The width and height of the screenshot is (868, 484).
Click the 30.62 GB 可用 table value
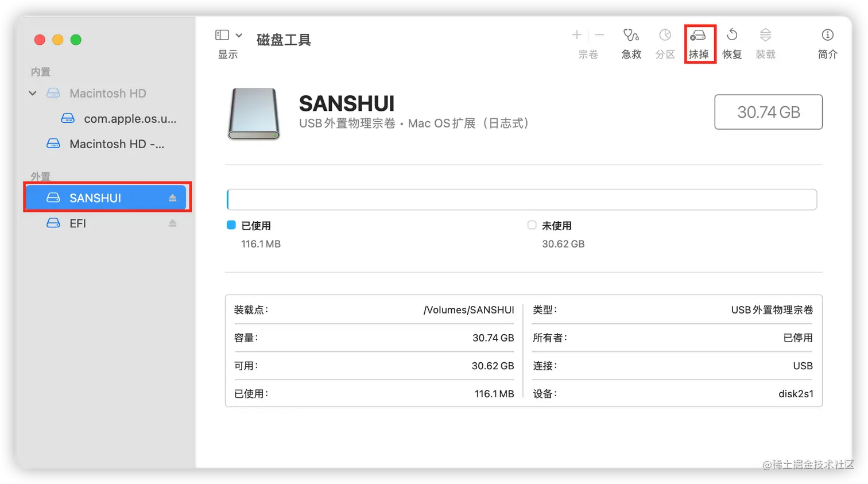[x=493, y=366]
